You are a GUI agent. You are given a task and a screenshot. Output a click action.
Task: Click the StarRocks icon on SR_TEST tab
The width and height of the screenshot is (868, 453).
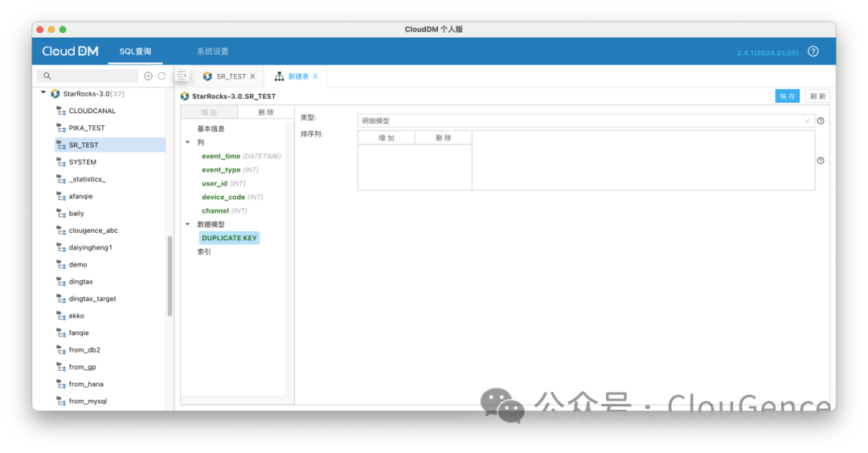pos(207,76)
